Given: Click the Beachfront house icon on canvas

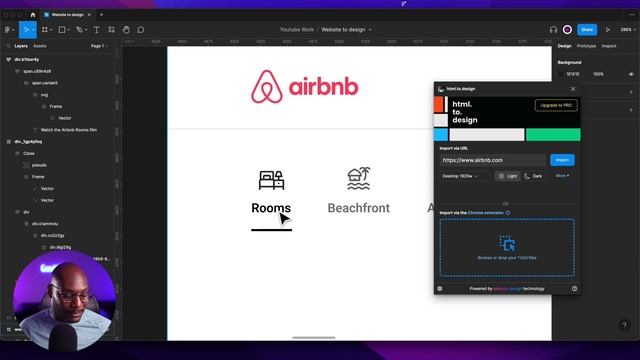Looking at the screenshot, I should point(359,178).
